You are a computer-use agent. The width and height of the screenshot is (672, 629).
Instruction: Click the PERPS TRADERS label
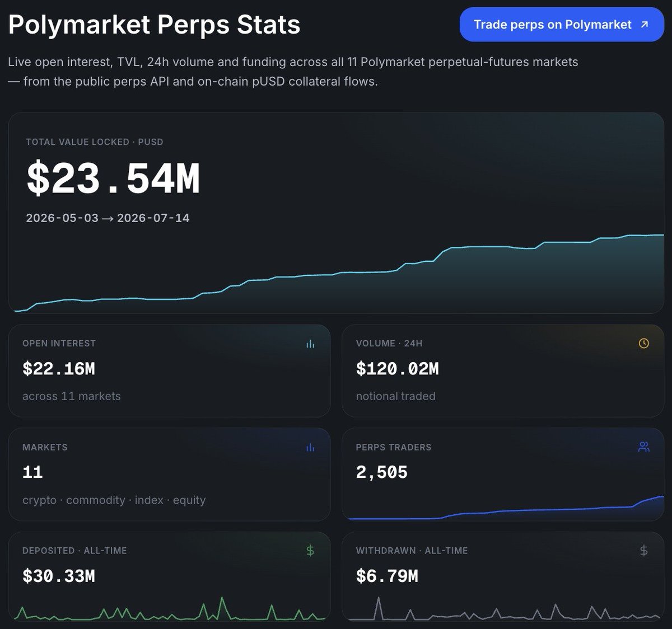pos(394,447)
